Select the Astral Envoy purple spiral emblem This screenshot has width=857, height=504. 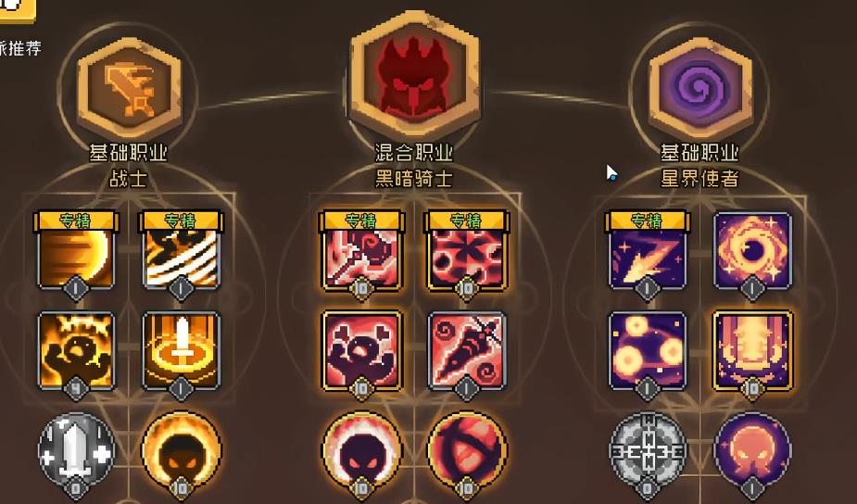click(x=700, y=89)
